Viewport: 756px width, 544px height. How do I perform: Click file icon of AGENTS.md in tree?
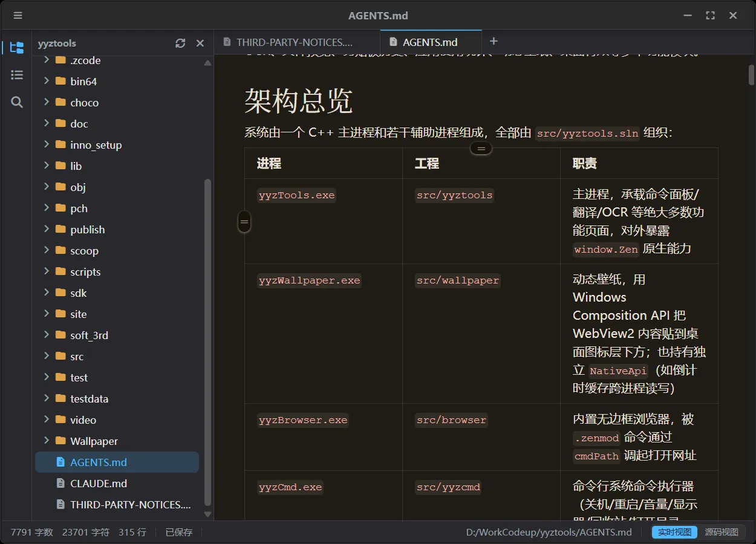click(x=60, y=462)
